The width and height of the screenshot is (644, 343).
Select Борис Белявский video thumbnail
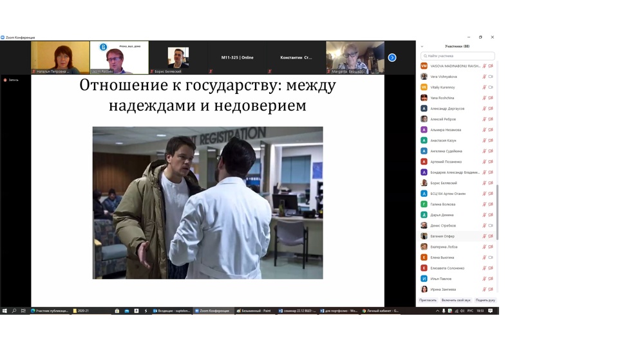178,57
